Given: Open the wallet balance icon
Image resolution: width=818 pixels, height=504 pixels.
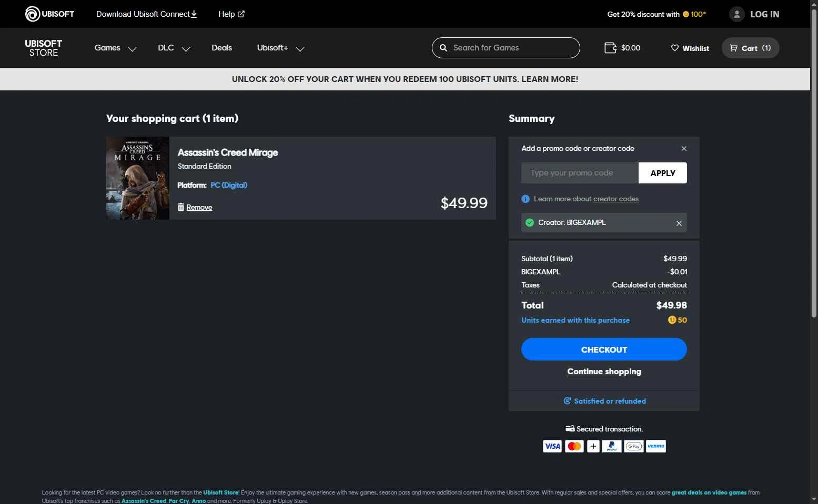Looking at the screenshot, I should (610, 48).
